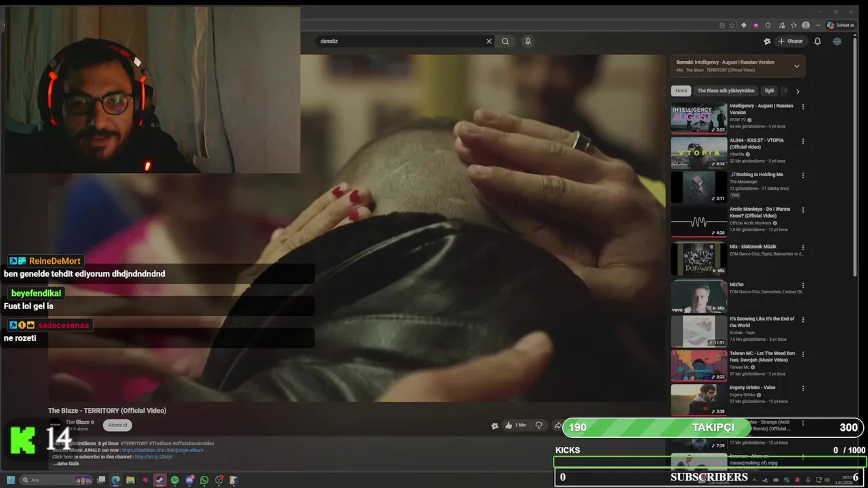Clear the YouTube search box text
Viewport: 868px width, 488px height.
pyautogui.click(x=489, y=41)
